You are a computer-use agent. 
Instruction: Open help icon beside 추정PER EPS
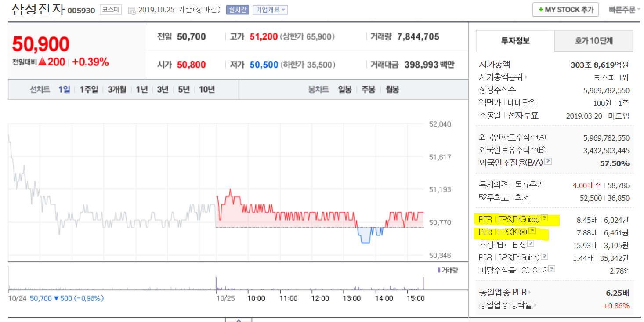coord(530,244)
